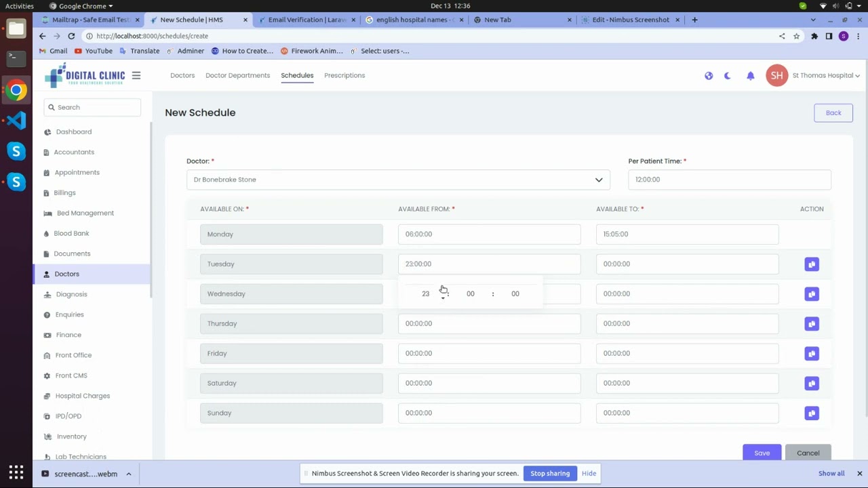Click the Back button
This screenshot has width=868, height=488.
pyautogui.click(x=833, y=113)
